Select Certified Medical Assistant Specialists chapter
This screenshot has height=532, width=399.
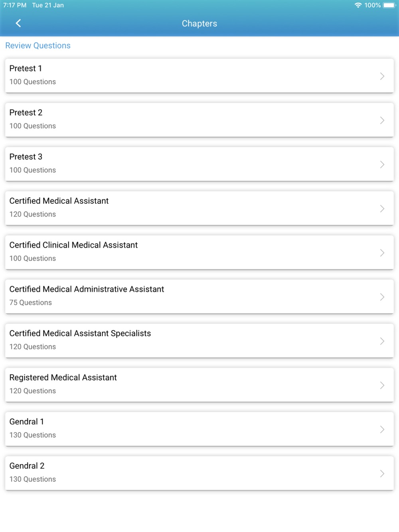pyautogui.click(x=199, y=341)
